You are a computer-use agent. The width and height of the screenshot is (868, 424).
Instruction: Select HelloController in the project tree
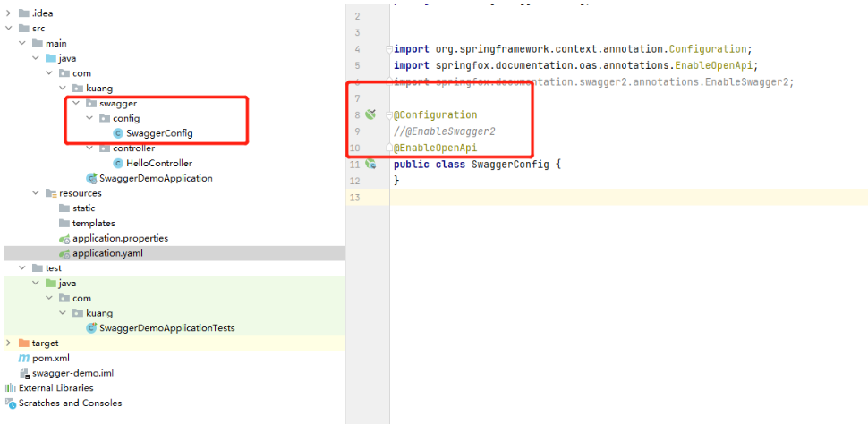click(x=159, y=164)
